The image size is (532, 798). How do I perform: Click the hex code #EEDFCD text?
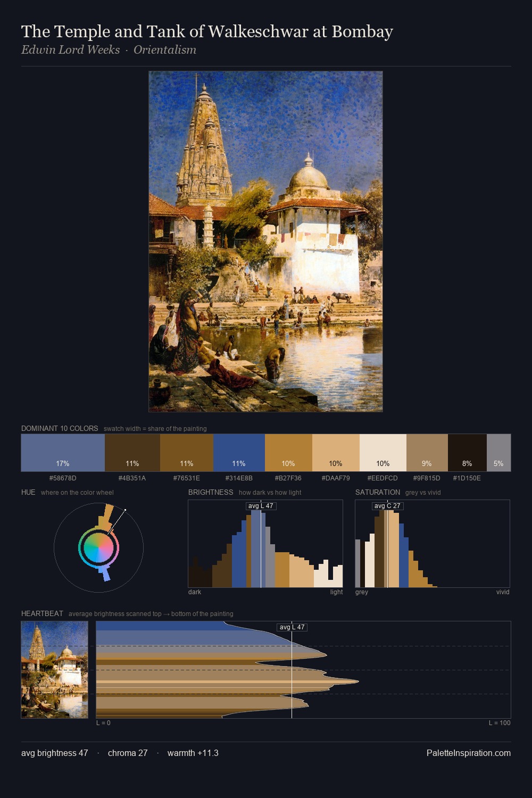[383, 478]
